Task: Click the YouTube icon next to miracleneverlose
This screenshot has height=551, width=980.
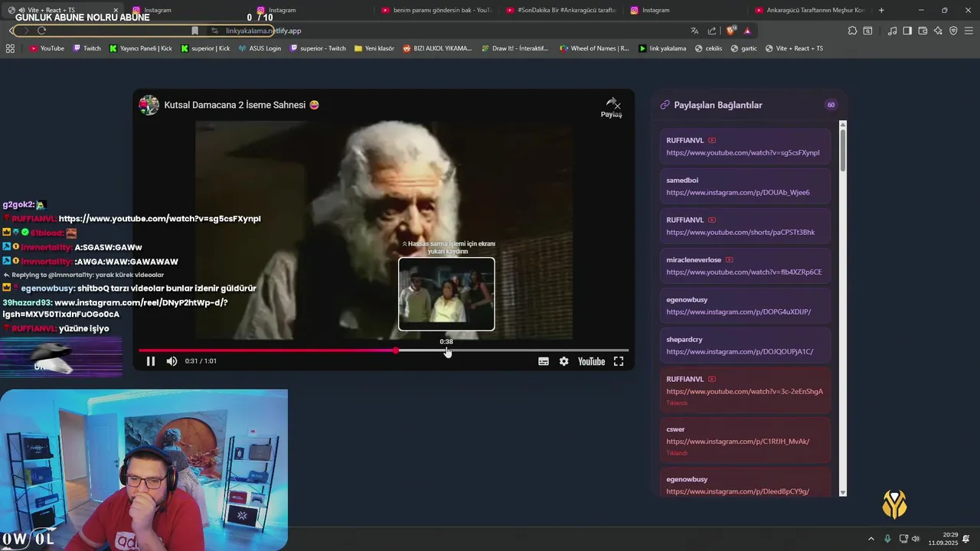Action: click(729, 259)
